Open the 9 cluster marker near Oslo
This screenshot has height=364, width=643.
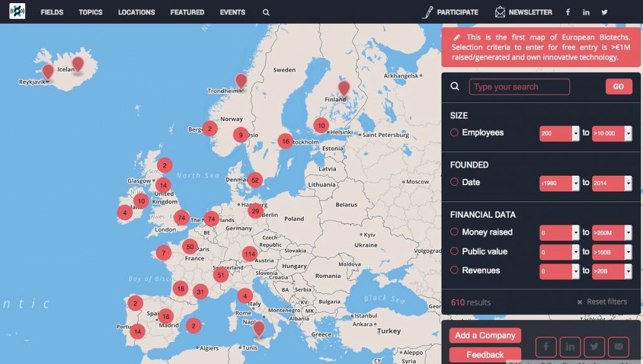pyautogui.click(x=240, y=135)
